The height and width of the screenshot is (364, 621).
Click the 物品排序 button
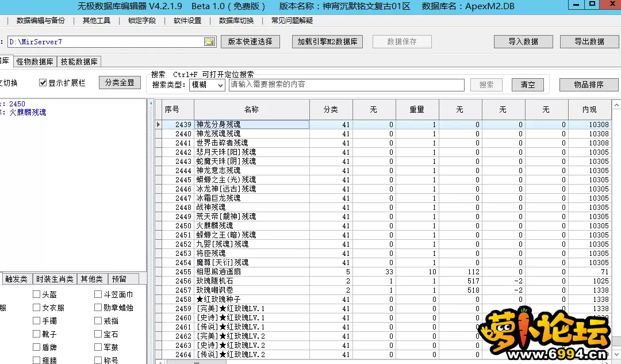589,85
